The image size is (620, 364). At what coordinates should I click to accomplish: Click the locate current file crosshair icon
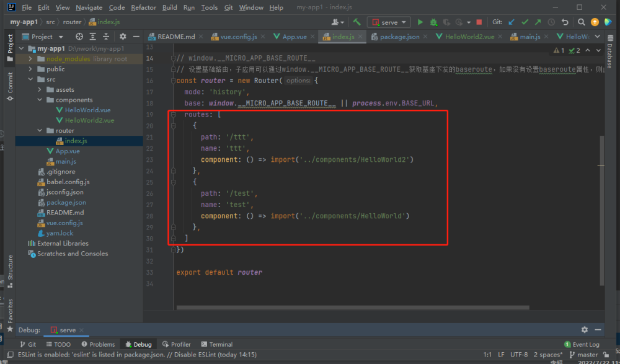[79, 37]
